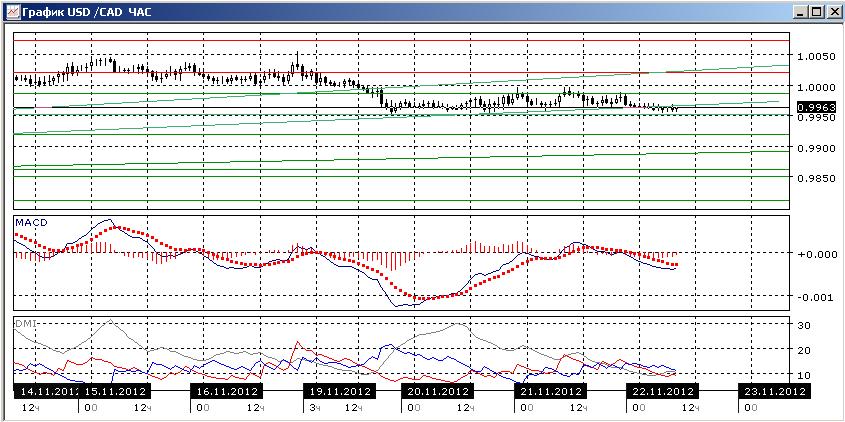Click the MACD -0.001 axis value

pyautogui.click(x=816, y=296)
